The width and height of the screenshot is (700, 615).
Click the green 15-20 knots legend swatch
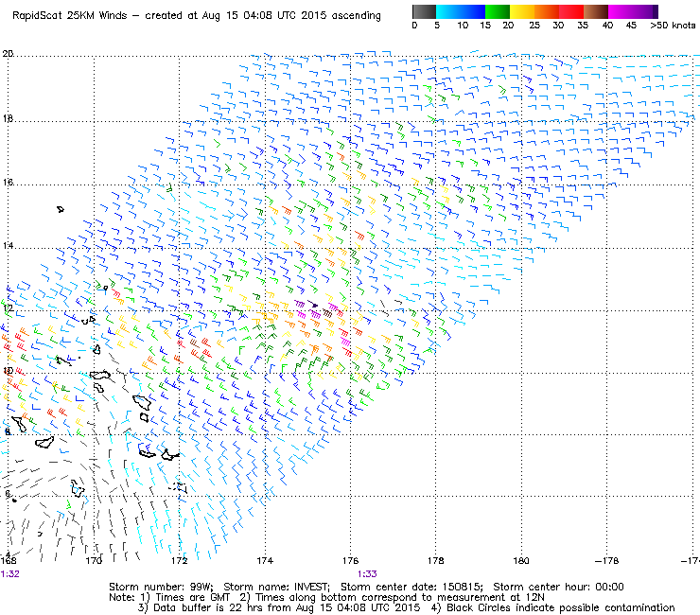coord(498,11)
